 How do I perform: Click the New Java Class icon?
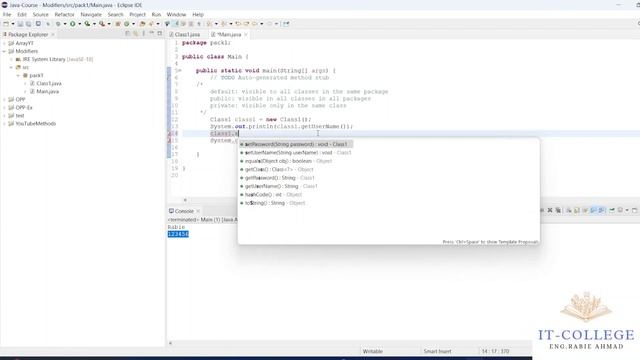(x=127, y=24)
